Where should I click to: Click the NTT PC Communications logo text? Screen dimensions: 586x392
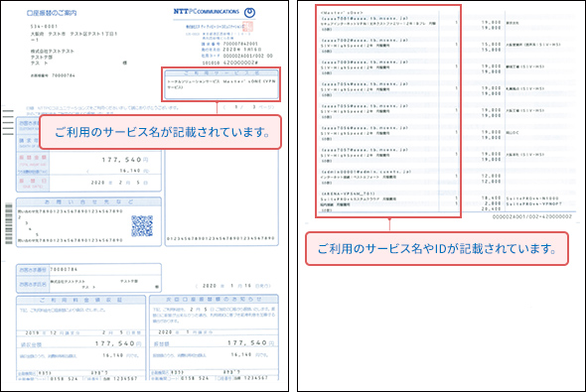(206, 12)
